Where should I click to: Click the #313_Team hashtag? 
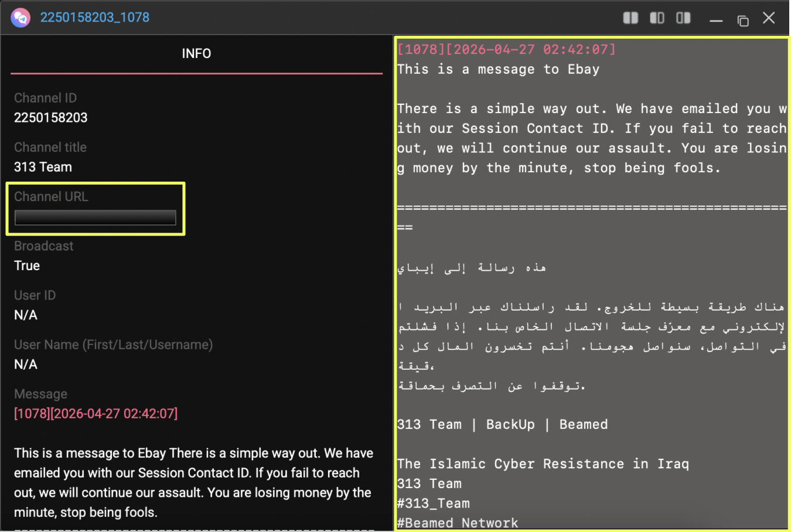click(x=434, y=503)
